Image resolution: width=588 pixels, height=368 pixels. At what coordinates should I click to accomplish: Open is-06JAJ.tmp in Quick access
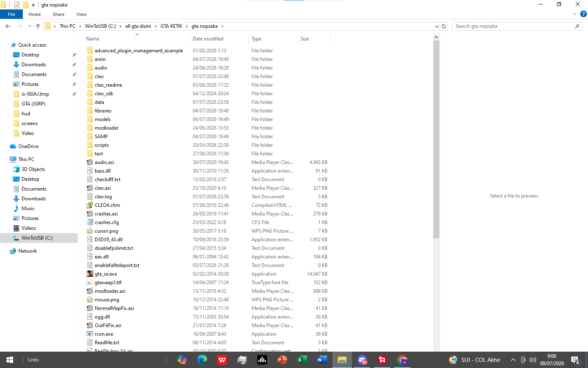click(35, 94)
